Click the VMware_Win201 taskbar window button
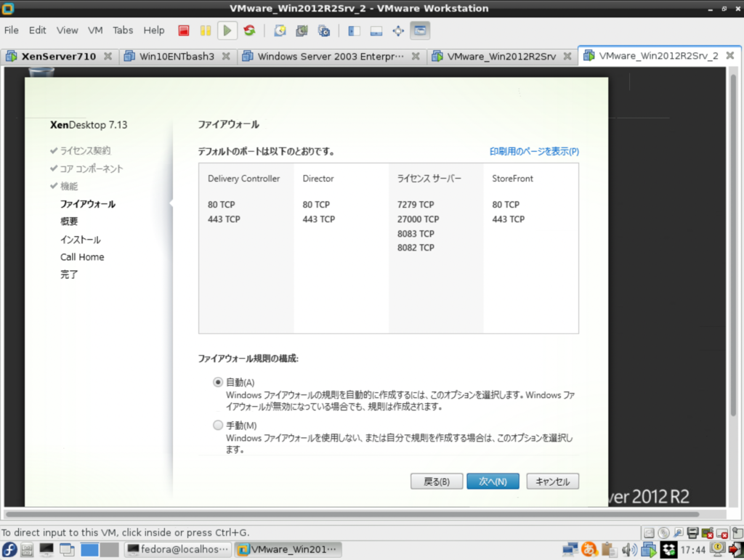Screen dimensions: 744x560 click(288, 550)
